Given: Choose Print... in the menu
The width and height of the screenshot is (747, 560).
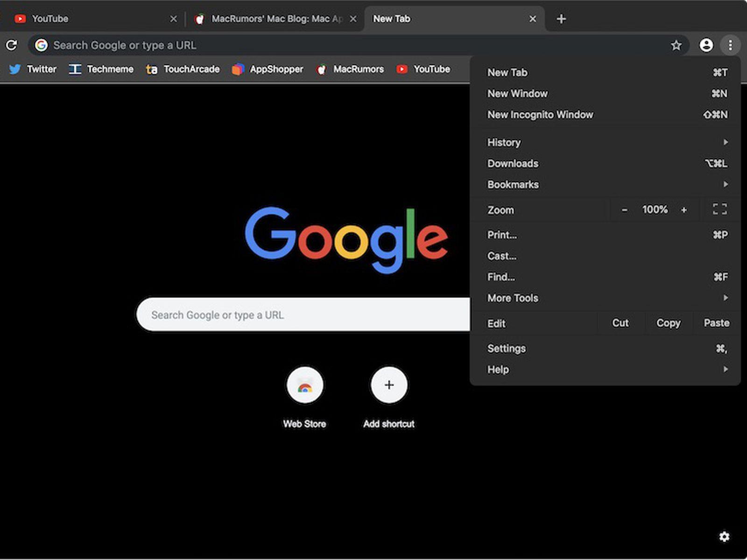Looking at the screenshot, I should tap(606, 235).
